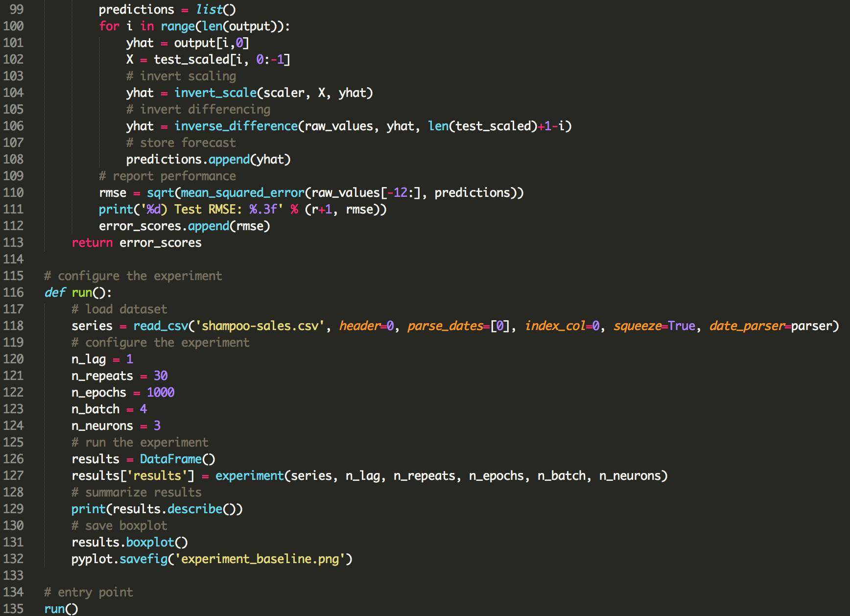This screenshot has width=850, height=616.
Task: Select line number 127 in the gutter
Action: click(13, 475)
